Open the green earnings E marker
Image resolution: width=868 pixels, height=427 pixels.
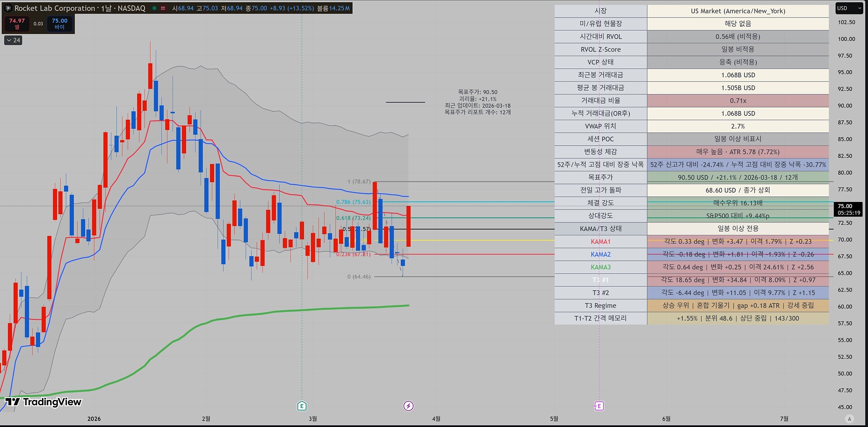coord(302,406)
